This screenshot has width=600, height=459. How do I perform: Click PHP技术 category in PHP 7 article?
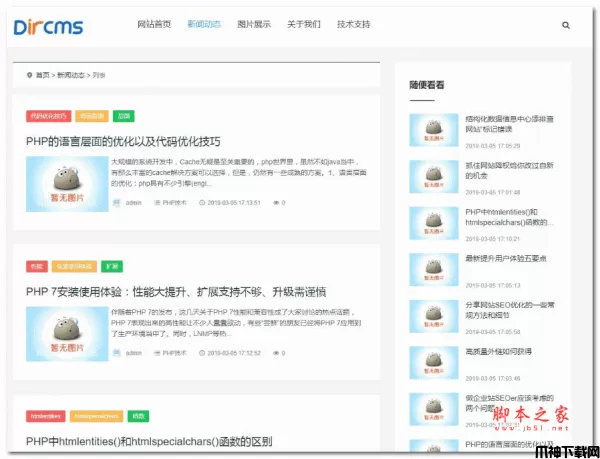coord(174,353)
